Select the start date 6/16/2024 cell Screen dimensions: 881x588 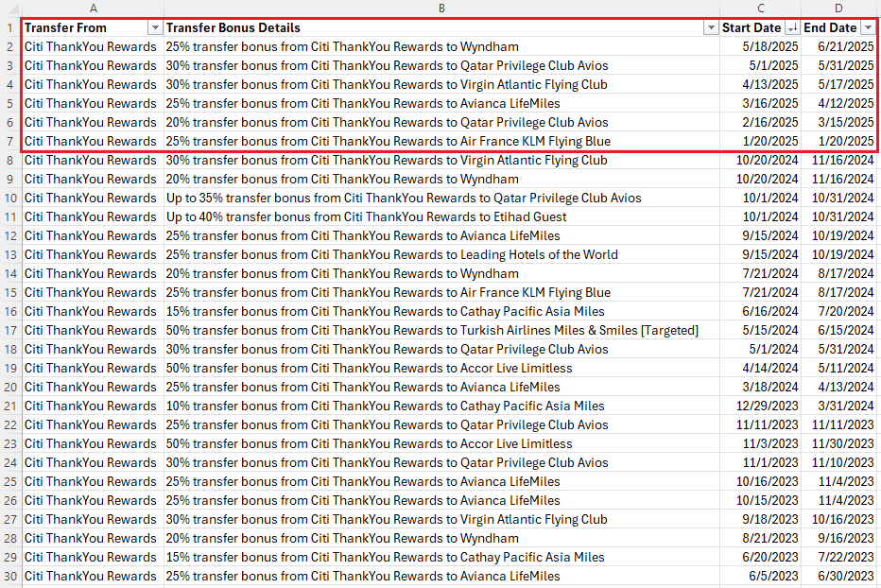pos(761,311)
